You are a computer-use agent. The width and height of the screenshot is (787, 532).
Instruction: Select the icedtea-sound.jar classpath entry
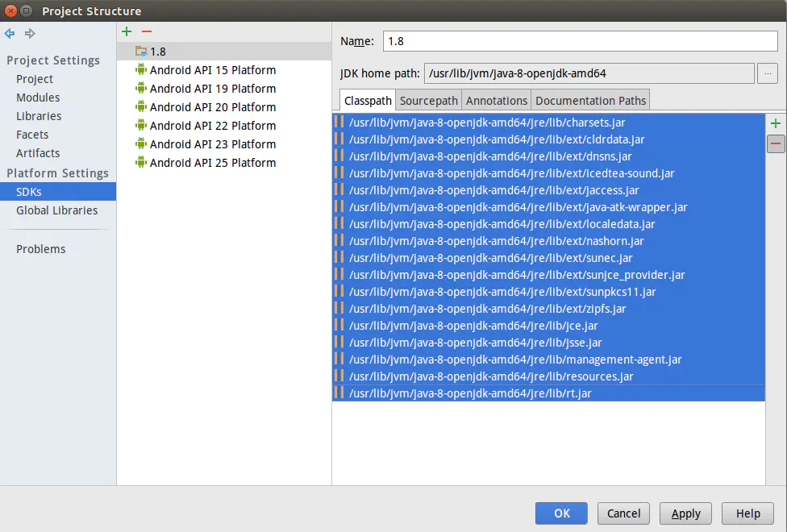point(548,173)
